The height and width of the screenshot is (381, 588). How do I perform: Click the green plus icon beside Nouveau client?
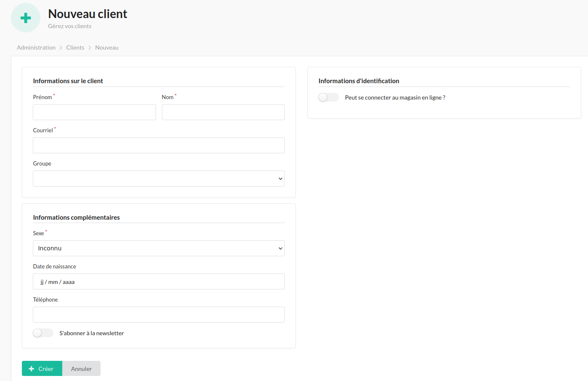(26, 18)
